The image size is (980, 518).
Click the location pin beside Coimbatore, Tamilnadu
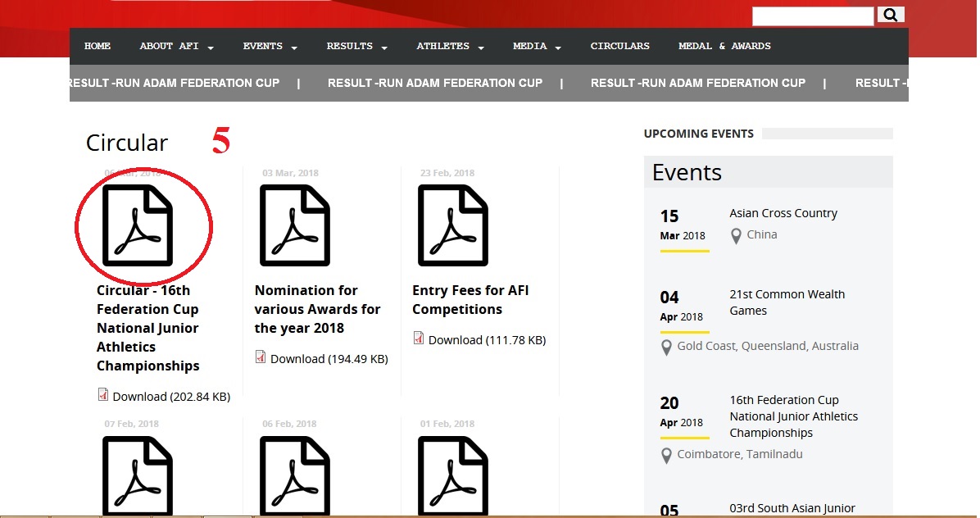tap(666, 456)
